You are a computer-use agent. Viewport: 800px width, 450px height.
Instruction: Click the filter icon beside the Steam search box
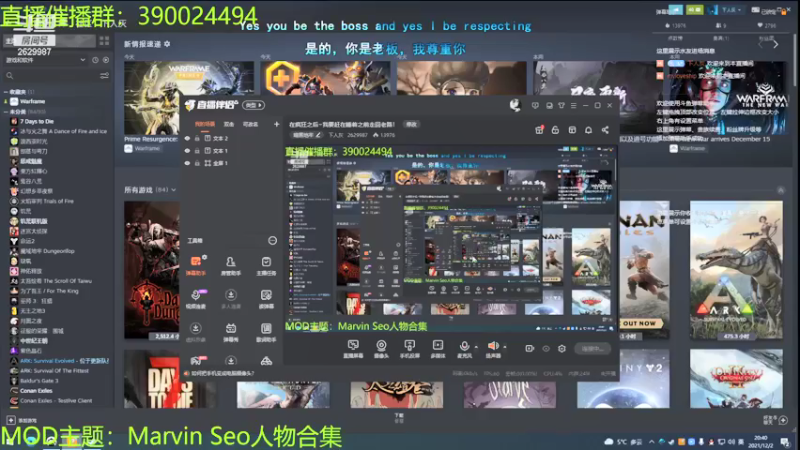point(104,76)
